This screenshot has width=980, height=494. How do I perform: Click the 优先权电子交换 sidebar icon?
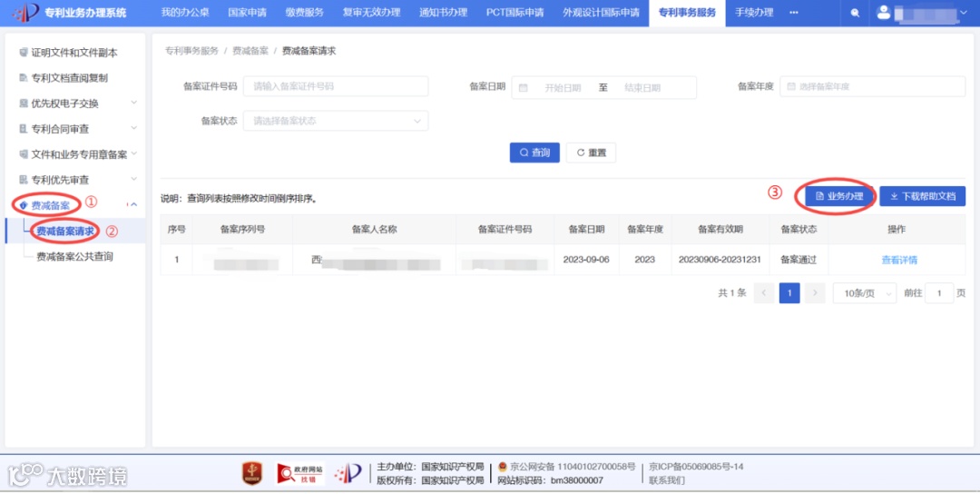[x=24, y=104]
